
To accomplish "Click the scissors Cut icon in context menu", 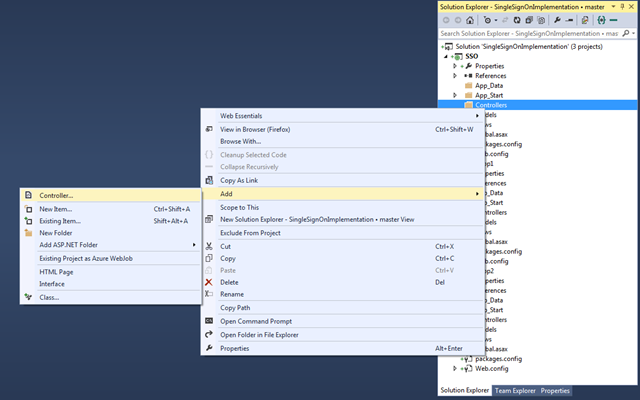I will pos(209,246).
